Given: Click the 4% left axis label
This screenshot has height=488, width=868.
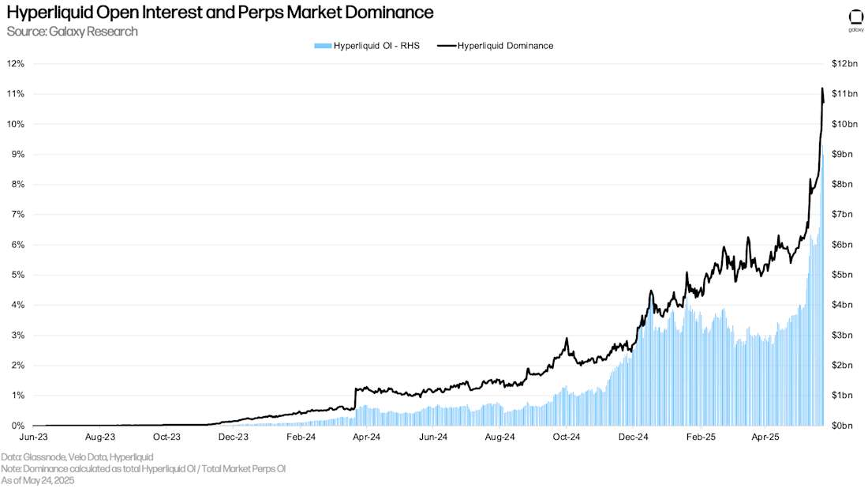Looking at the screenshot, I should coord(17,306).
